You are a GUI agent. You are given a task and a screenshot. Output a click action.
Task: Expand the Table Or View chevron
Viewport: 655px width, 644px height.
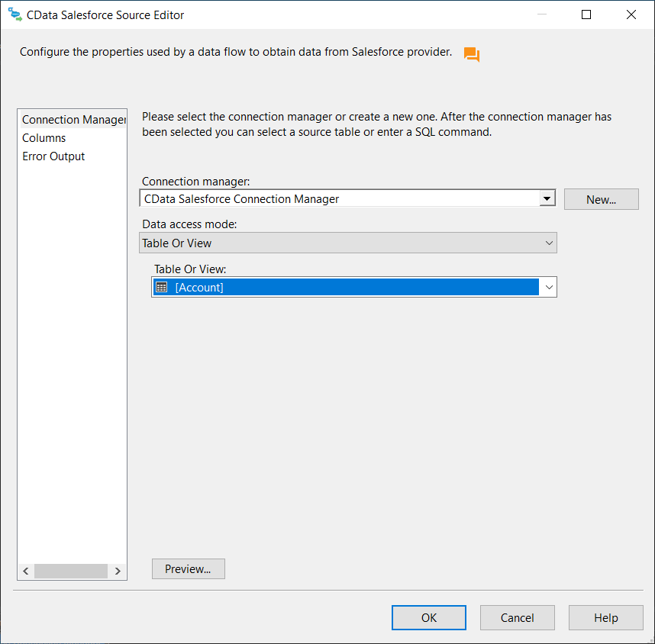pos(548,287)
